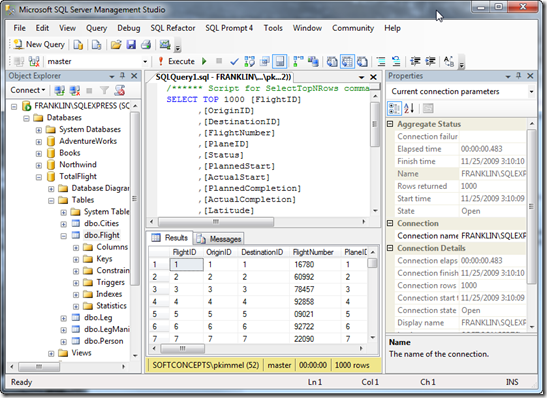Open the File menu
This screenshot has width=547, height=398.
[x=19, y=28]
